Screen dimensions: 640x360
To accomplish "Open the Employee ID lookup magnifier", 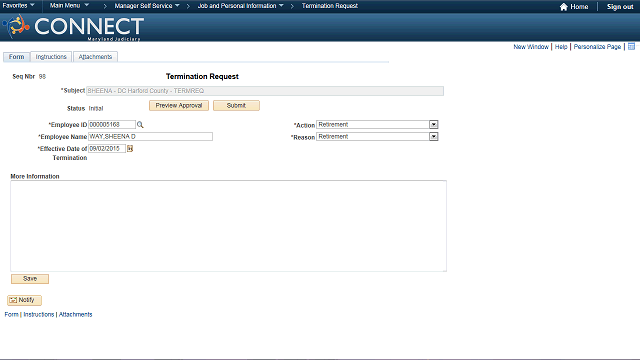I will click(140, 124).
